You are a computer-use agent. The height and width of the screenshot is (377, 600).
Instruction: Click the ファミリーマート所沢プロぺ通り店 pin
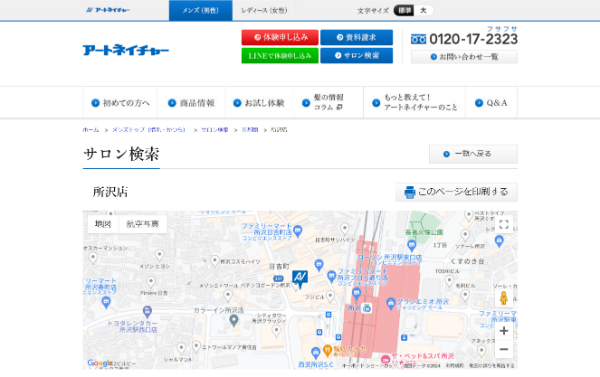click(x=331, y=276)
